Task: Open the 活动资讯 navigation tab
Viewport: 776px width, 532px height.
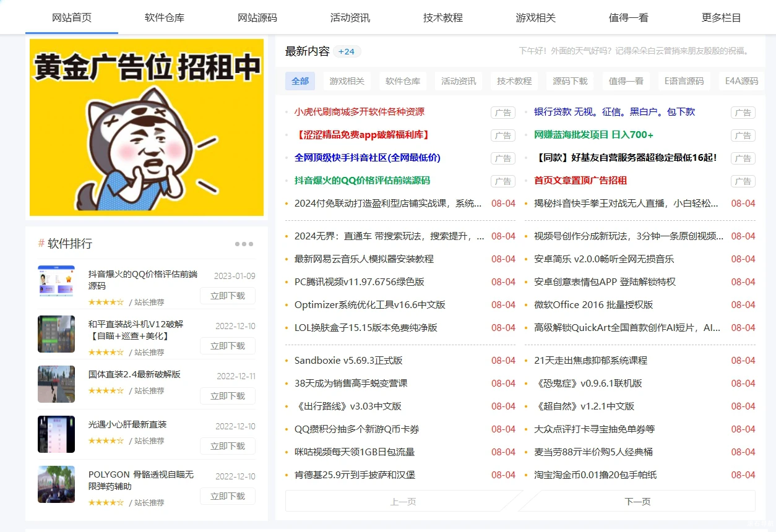Action: click(350, 18)
